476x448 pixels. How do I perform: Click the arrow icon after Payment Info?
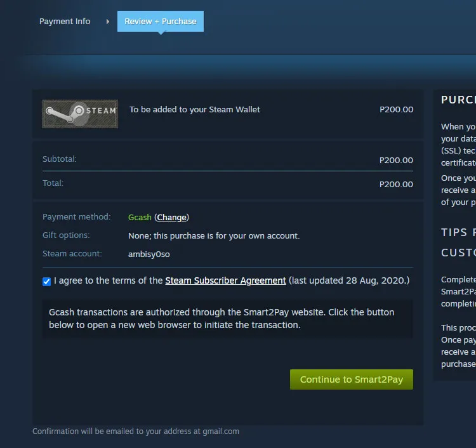(108, 22)
